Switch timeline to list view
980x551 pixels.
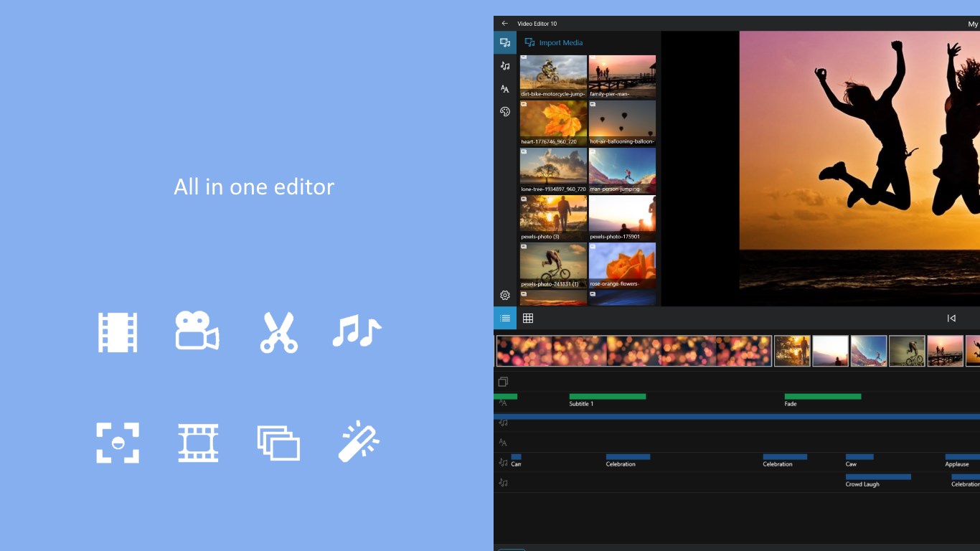[505, 319]
